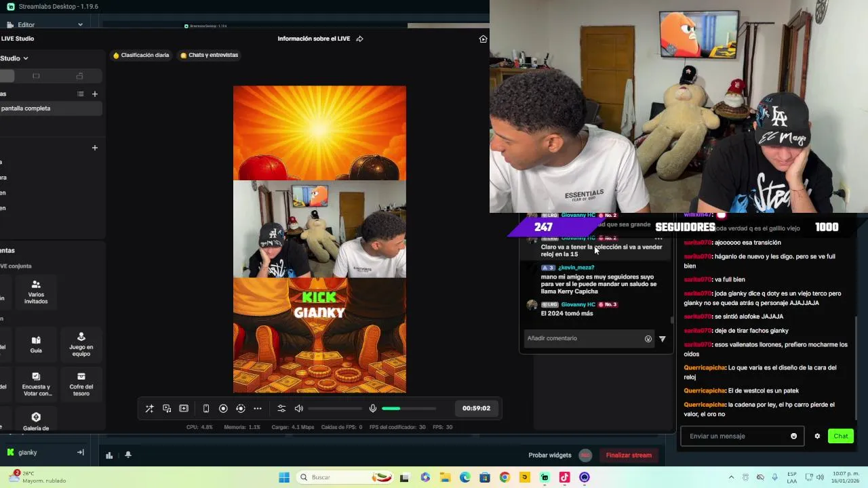Click the share arrow next to Información sobre el LIVE
Viewport: 868px width, 488px height.
(359, 39)
